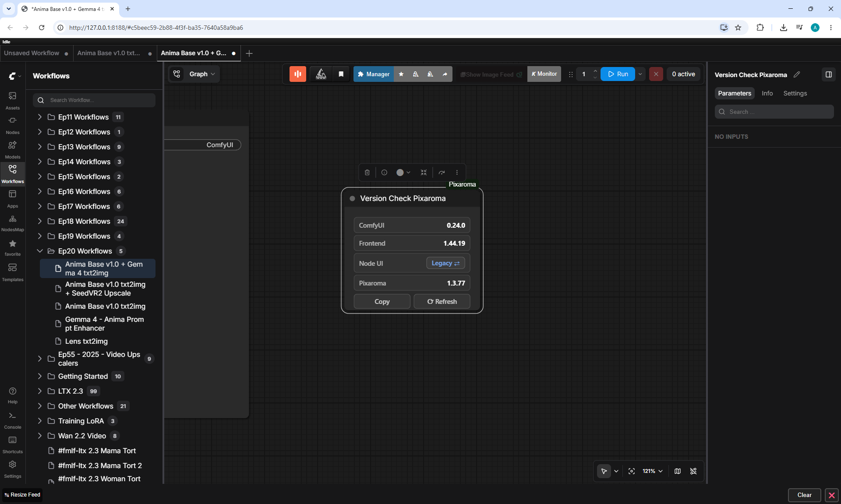841x504 pixels.
Task: Click the Run button
Action: 618,74
